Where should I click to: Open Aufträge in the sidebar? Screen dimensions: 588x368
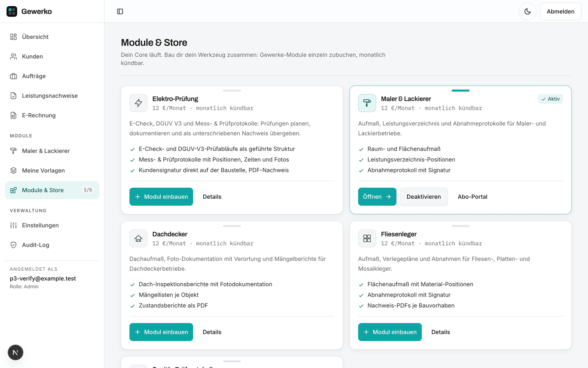click(52, 76)
